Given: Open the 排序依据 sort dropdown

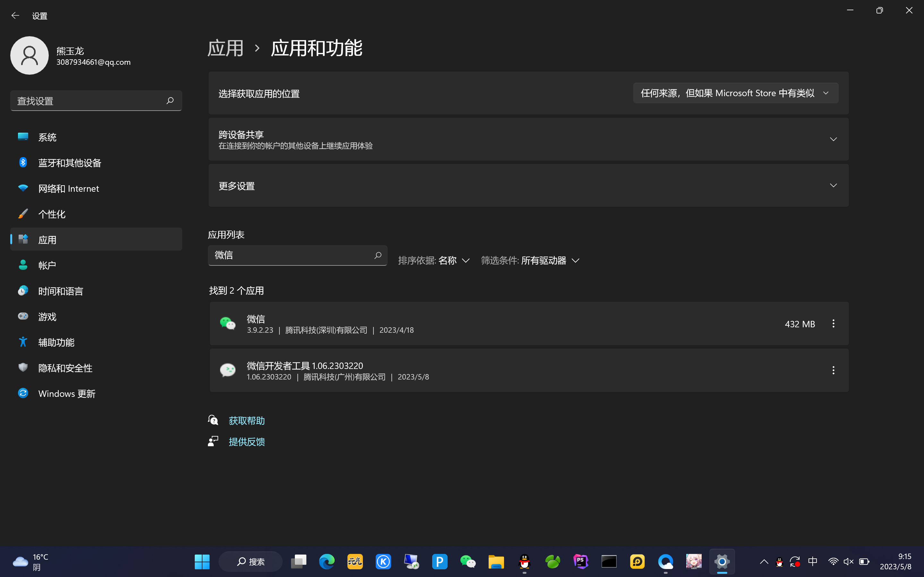Looking at the screenshot, I should [x=434, y=261].
